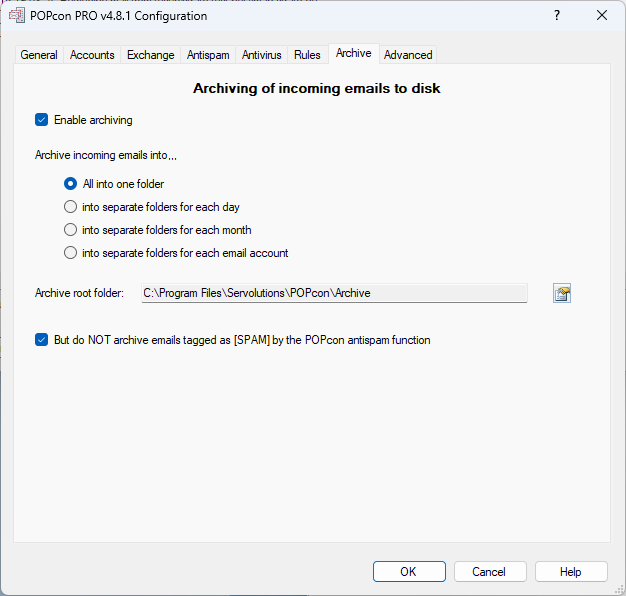Click the 'Archiving of incoming emails to disk' heading

[317, 88]
